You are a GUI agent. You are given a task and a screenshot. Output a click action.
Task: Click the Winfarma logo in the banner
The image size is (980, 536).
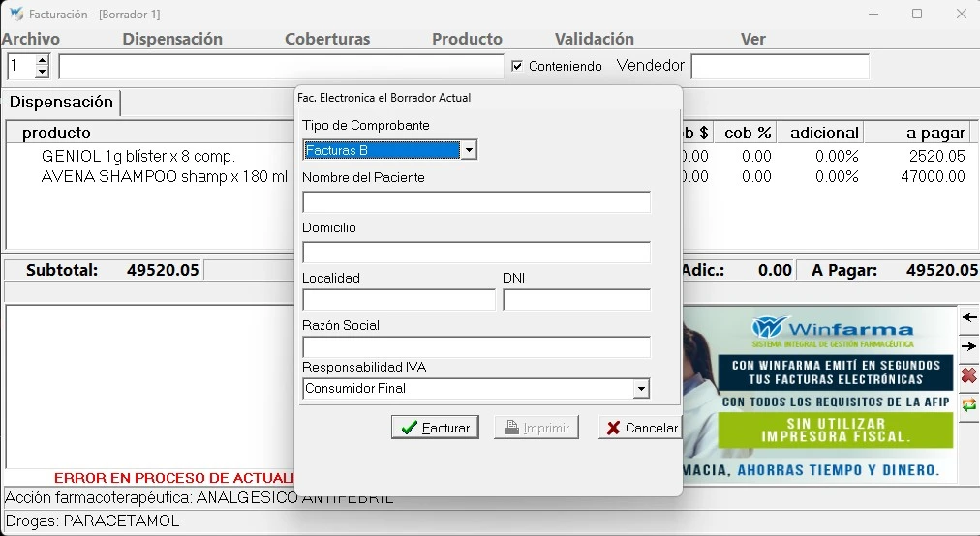(x=832, y=327)
